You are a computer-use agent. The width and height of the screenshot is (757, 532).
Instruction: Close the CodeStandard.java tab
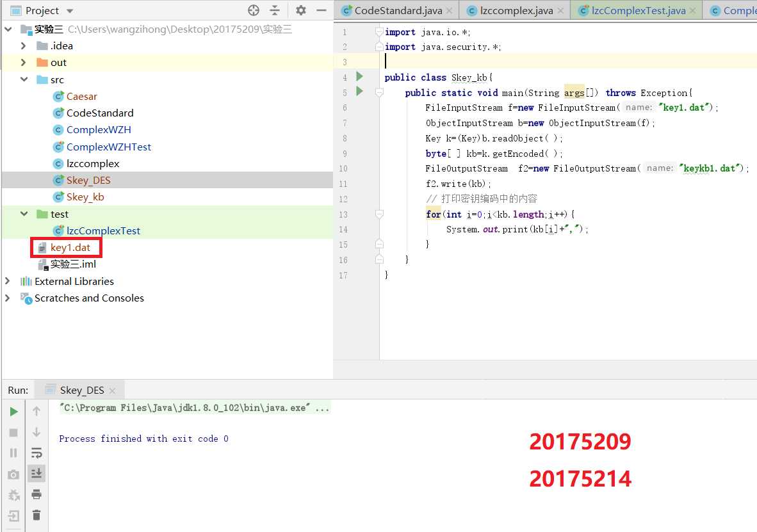(450, 11)
